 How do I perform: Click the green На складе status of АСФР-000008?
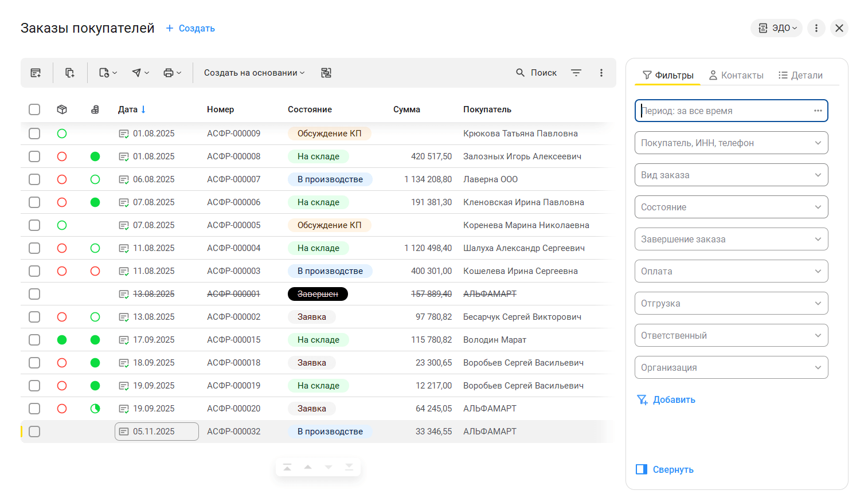point(318,156)
